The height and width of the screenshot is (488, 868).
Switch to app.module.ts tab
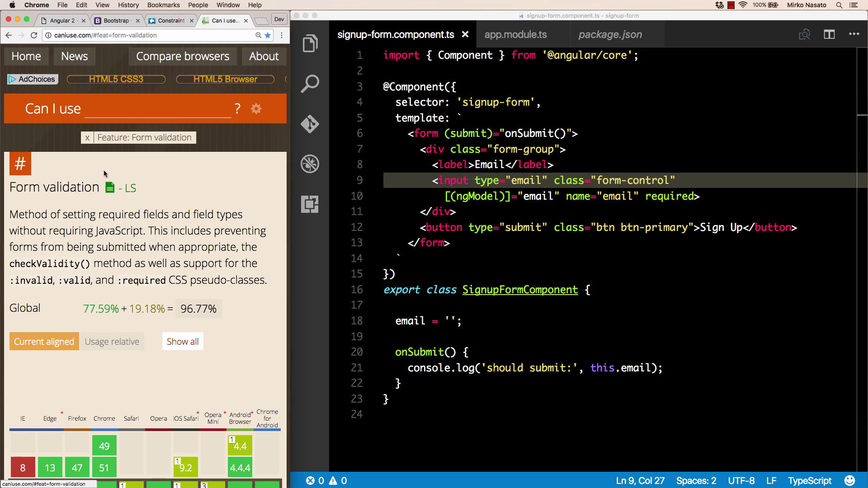(516, 34)
